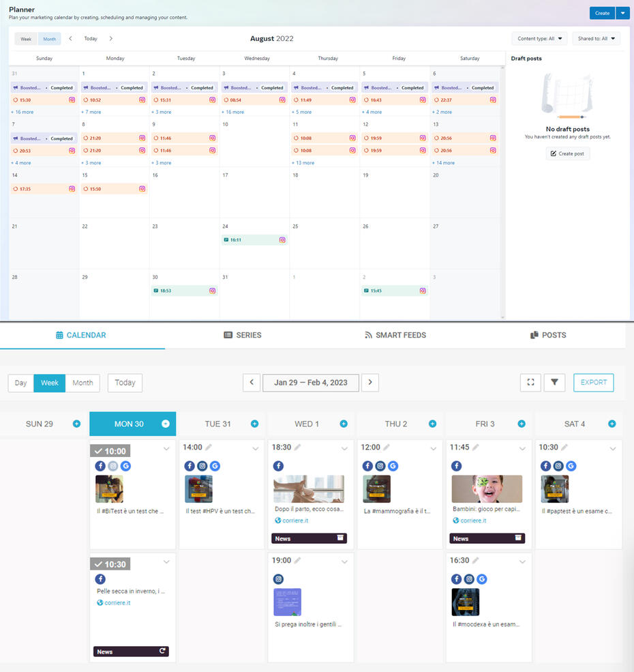Open Shared to: All dropdown
Viewport: 634px width, 672px height.
pyautogui.click(x=596, y=39)
